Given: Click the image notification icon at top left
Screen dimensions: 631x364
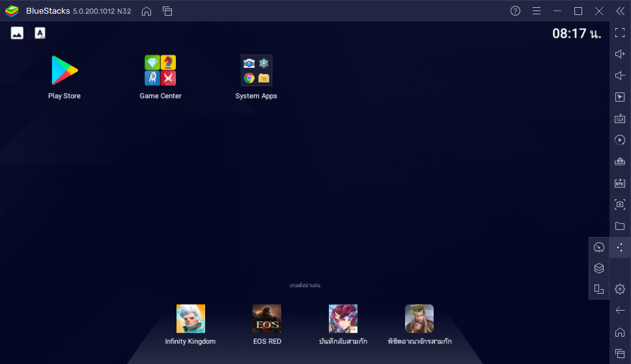Looking at the screenshot, I should (x=17, y=33).
